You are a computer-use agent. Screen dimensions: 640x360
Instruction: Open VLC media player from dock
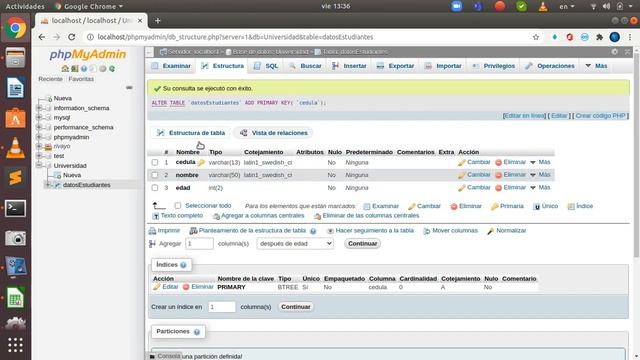point(16,148)
